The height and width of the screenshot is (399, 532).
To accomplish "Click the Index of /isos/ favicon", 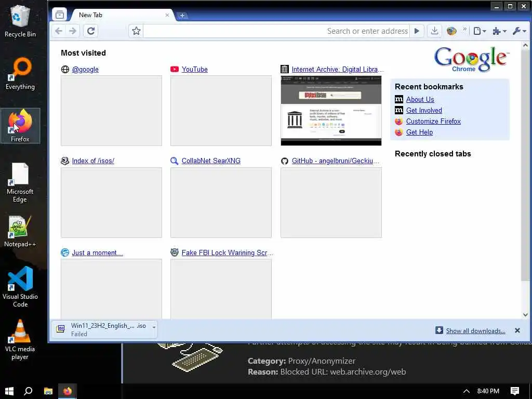I will (65, 161).
